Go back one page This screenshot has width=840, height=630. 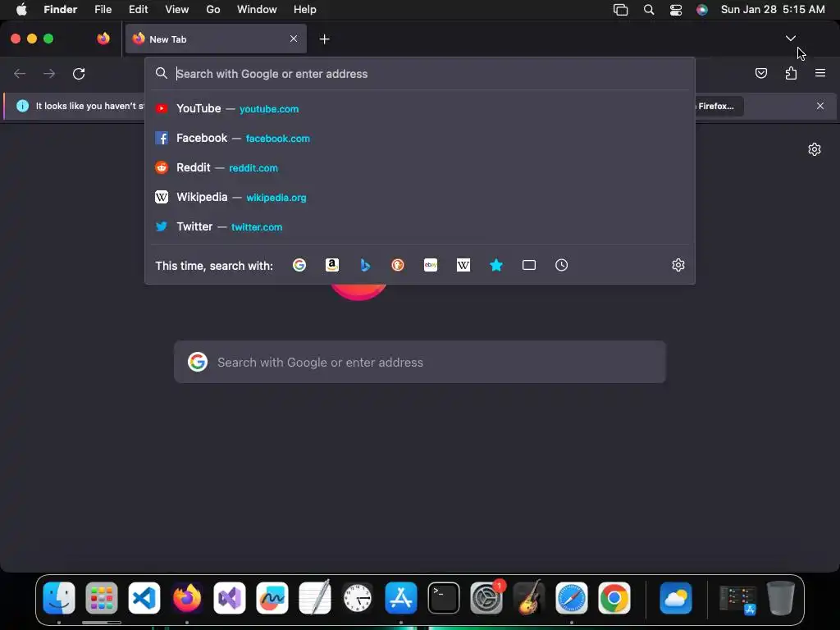pyautogui.click(x=20, y=73)
